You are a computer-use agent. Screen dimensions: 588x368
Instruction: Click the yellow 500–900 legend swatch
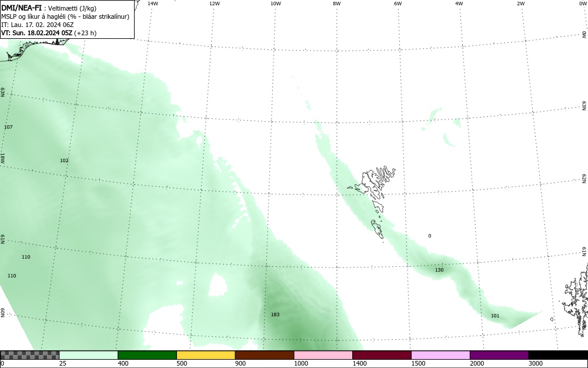tap(206, 355)
